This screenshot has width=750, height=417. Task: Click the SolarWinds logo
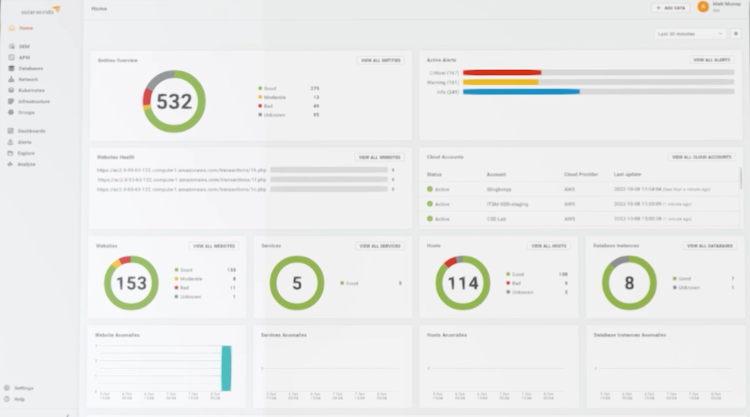(x=41, y=10)
